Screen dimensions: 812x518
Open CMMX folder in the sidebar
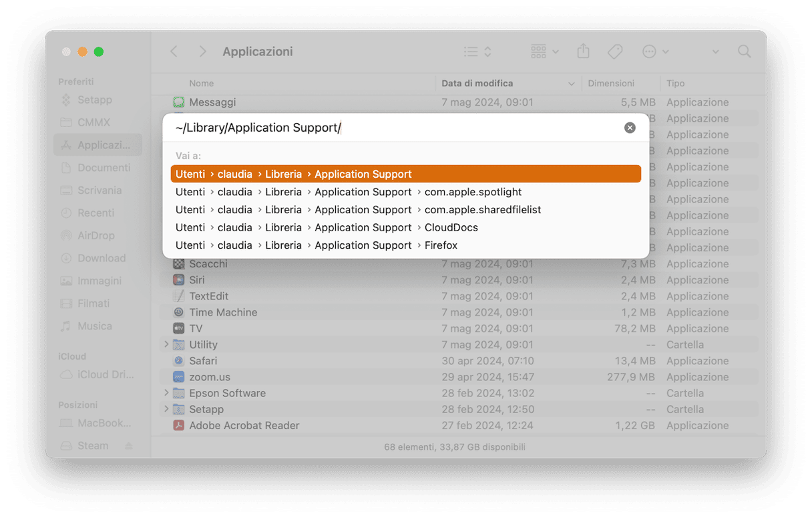coord(97,122)
